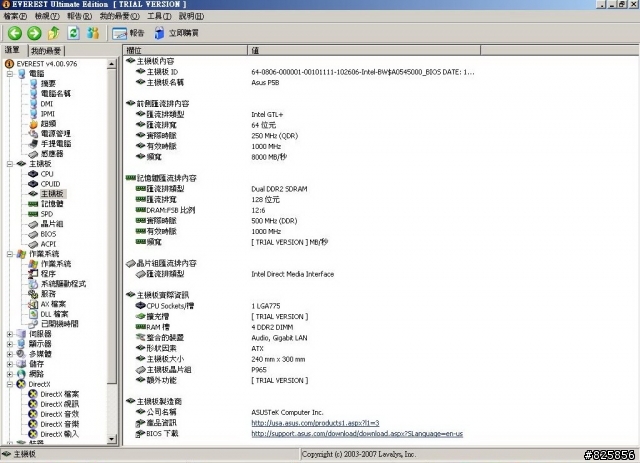Open the DirectX 輸入 item
This screenshot has width=640, height=463.
(60, 434)
